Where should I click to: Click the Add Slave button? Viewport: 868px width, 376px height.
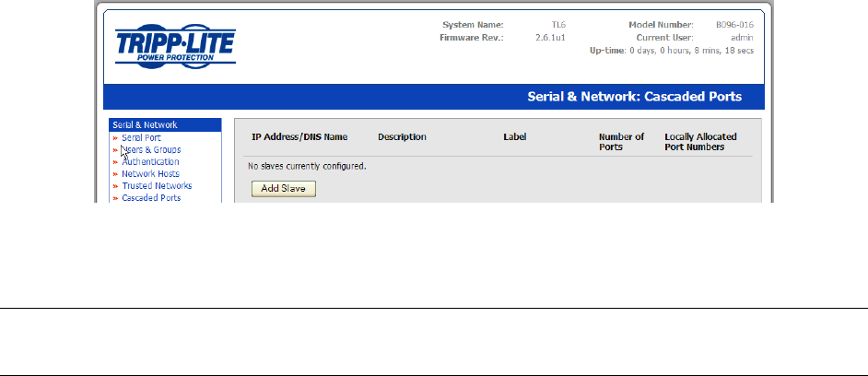(284, 189)
